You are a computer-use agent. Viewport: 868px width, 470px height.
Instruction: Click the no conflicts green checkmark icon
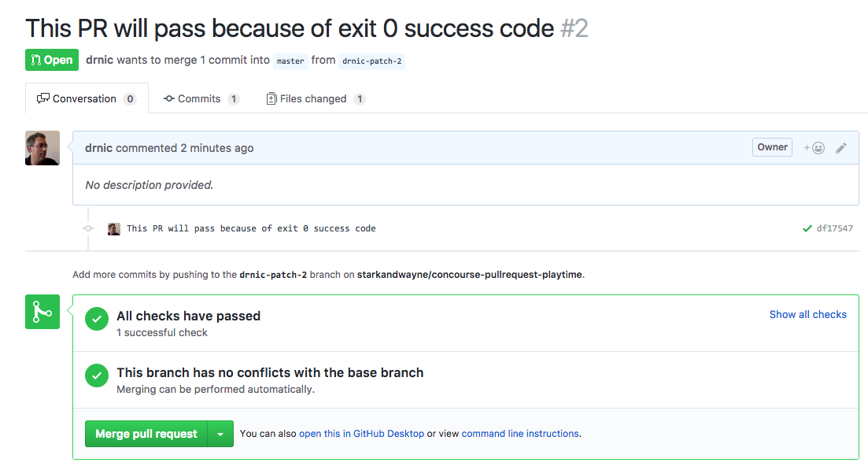tap(96, 376)
